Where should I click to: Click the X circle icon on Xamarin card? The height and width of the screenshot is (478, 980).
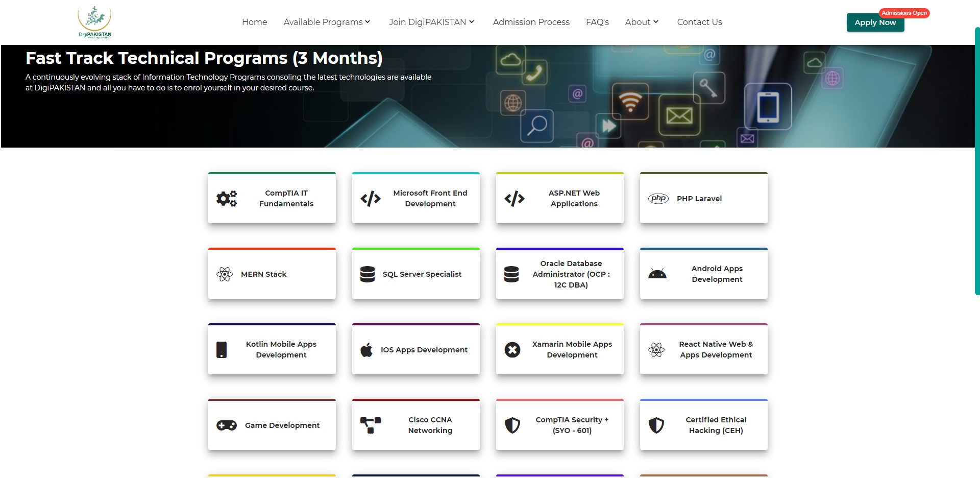(x=512, y=350)
